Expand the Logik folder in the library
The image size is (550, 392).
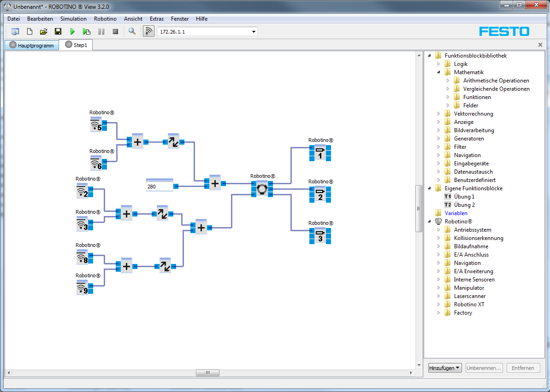[x=438, y=64]
